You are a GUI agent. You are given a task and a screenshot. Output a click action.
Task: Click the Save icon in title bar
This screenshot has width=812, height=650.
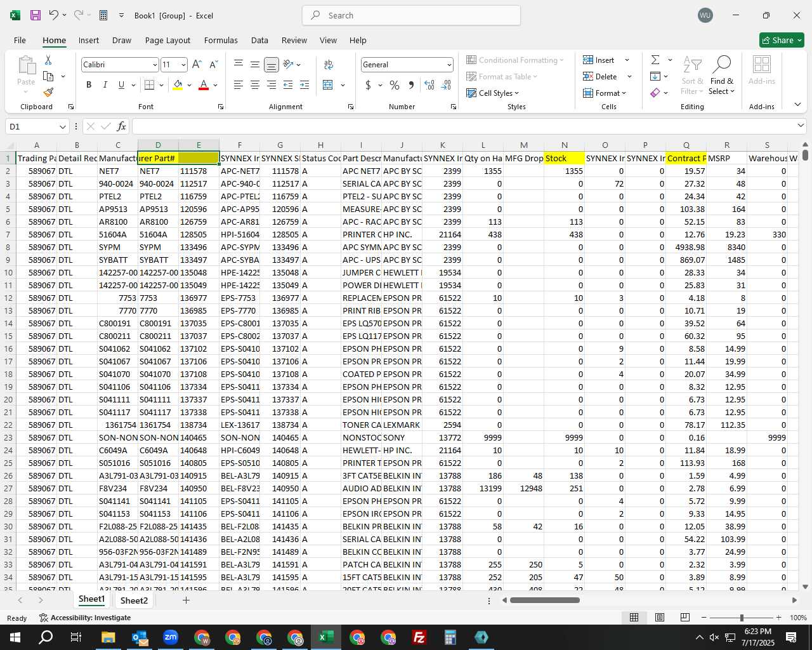pyautogui.click(x=36, y=15)
